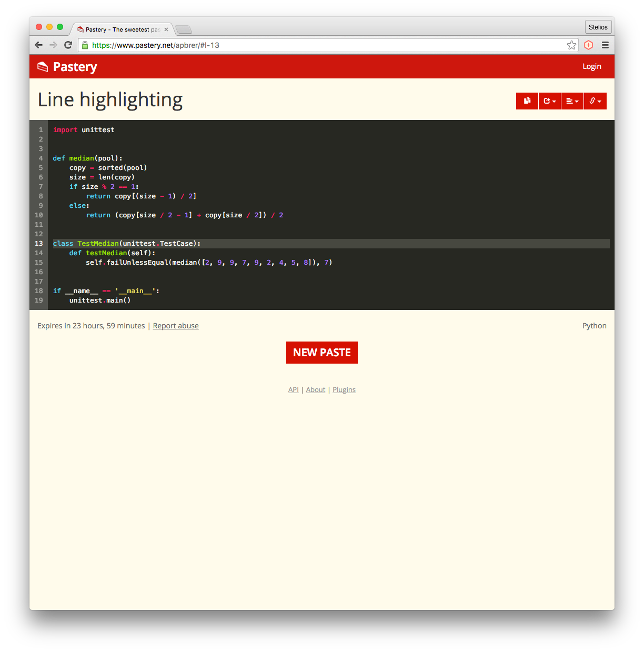
Task: Open the Plugins footer link
Action: click(344, 389)
